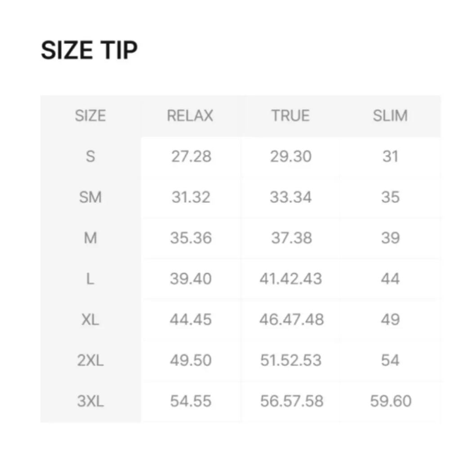
Task: Click the 51.52.53 cell in 2XL row
Action: coord(291,360)
